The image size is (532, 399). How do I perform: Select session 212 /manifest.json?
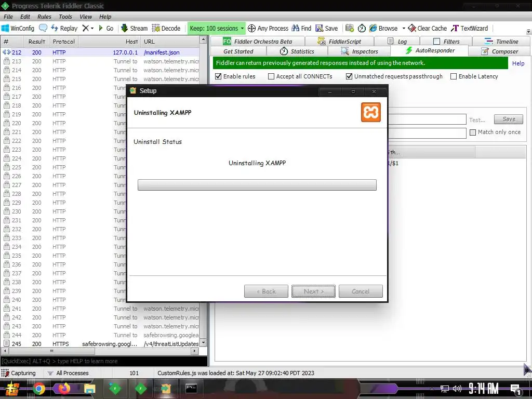click(x=100, y=52)
